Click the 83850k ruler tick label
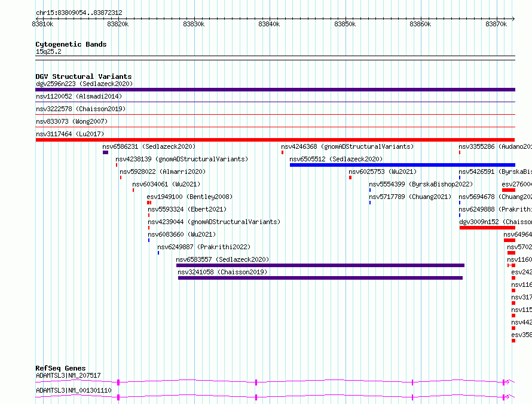Image resolution: width=532 pixels, height=404 pixels. pos(345,24)
